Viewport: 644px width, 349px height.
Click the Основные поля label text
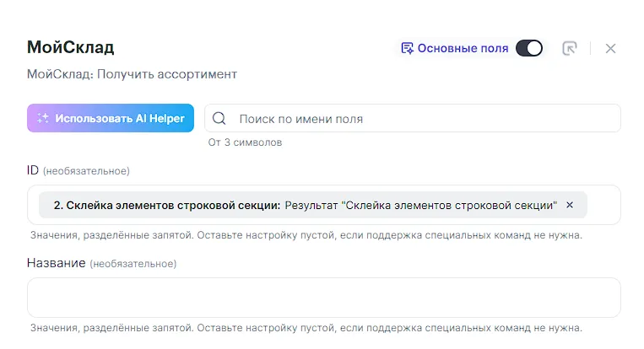click(x=463, y=48)
